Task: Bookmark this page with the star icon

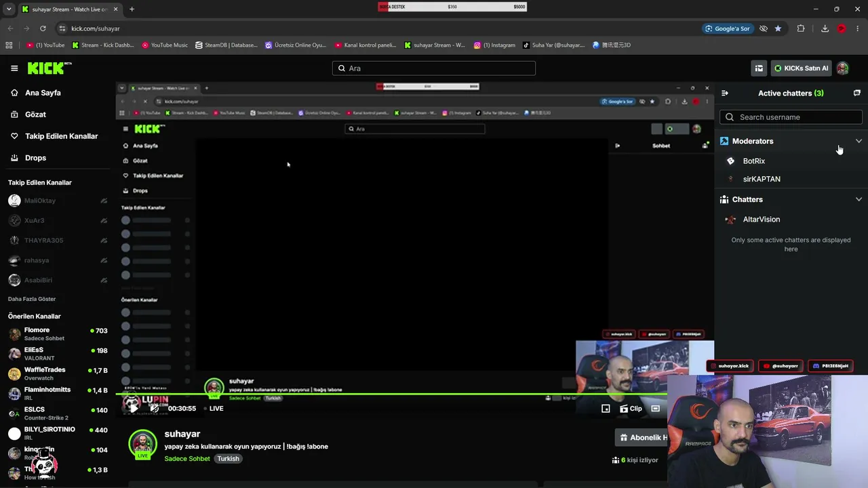Action: pyautogui.click(x=778, y=28)
